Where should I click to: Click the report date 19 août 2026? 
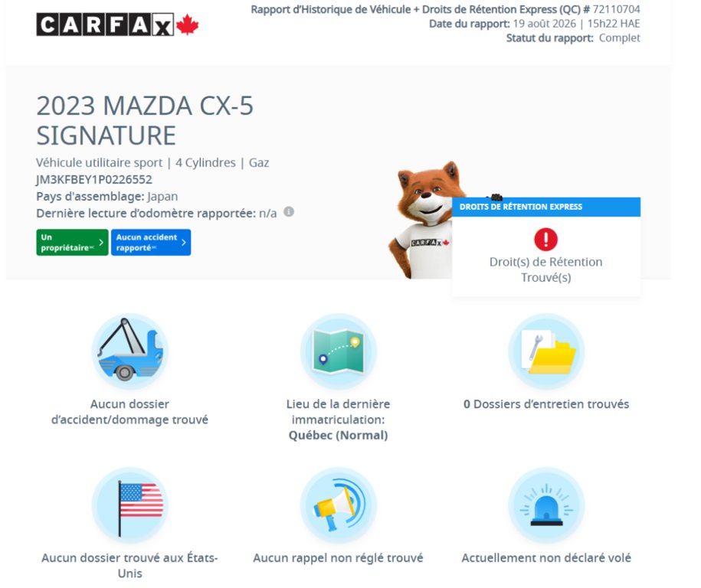coord(544,24)
